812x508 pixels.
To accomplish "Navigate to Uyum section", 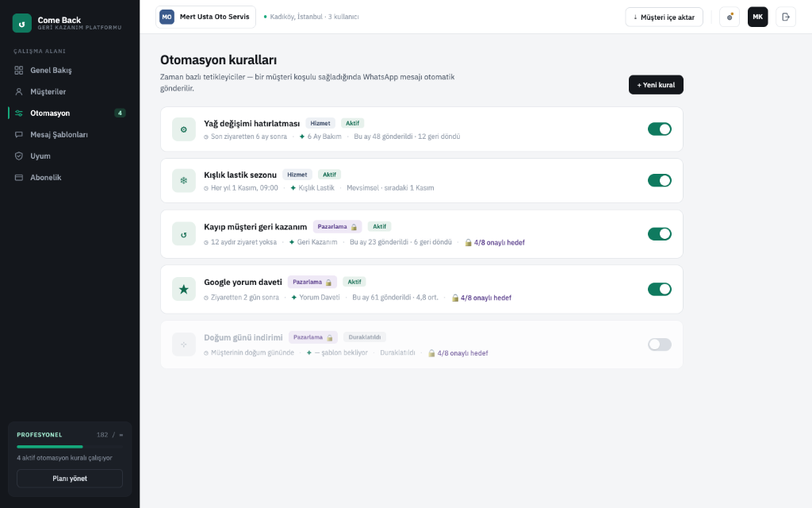I will [70, 156].
